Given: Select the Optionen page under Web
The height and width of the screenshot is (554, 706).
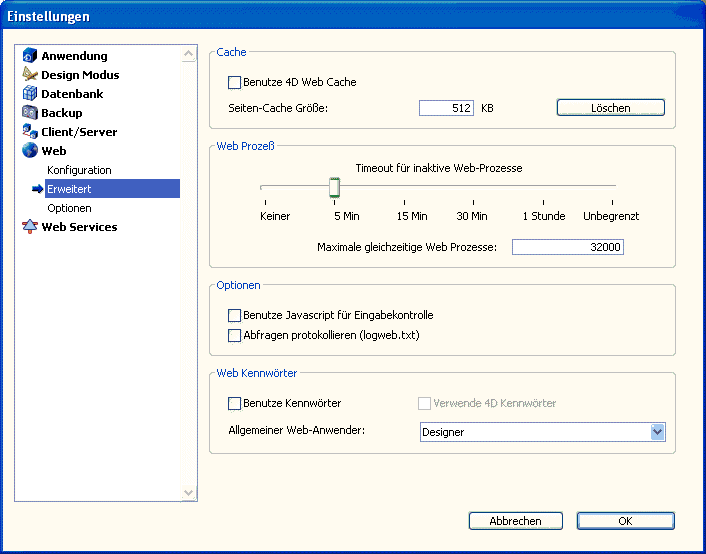Looking at the screenshot, I should pyautogui.click(x=69, y=208).
